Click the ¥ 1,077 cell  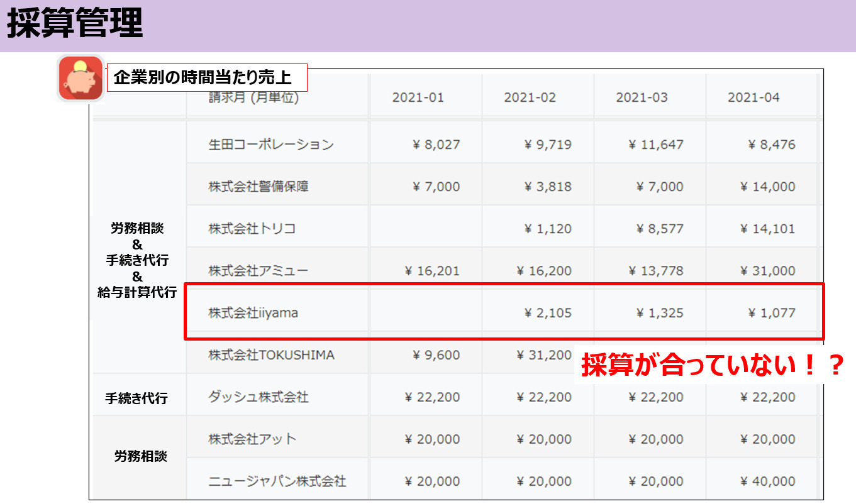click(772, 313)
